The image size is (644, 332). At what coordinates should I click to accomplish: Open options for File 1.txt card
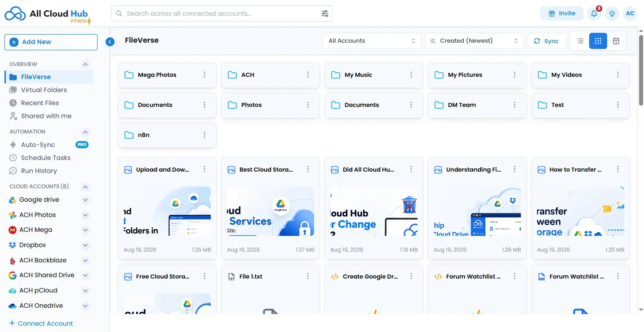pyautogui.click(x=308, y=276)
